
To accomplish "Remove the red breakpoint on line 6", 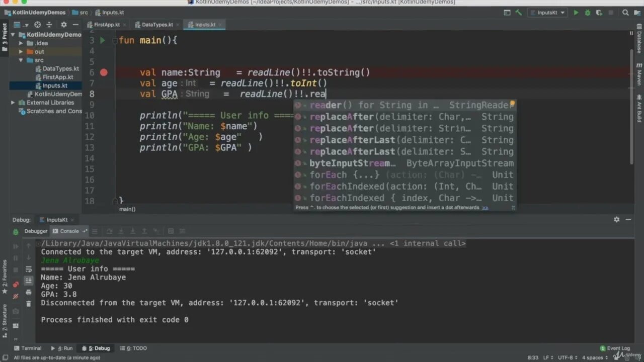I will [104, 72].
